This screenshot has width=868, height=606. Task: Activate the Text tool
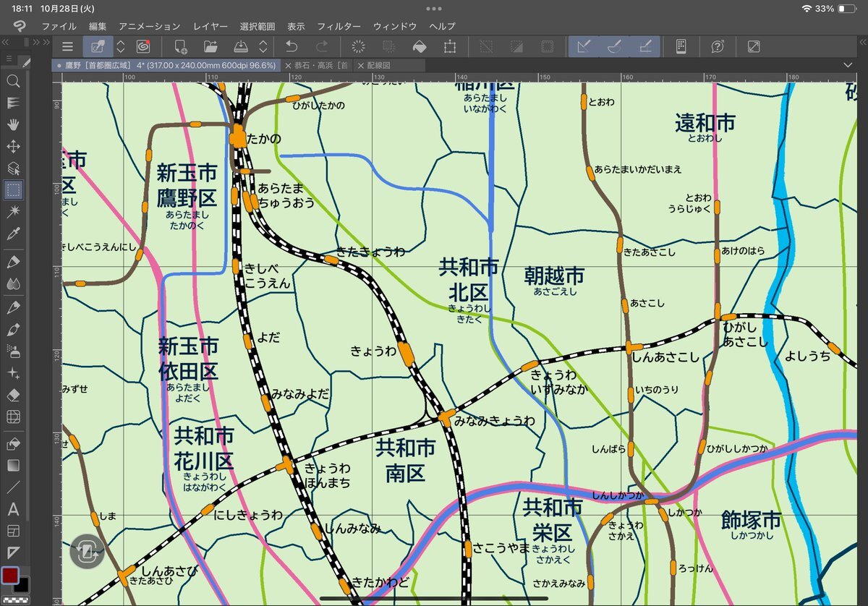click(x=13, y=509)
